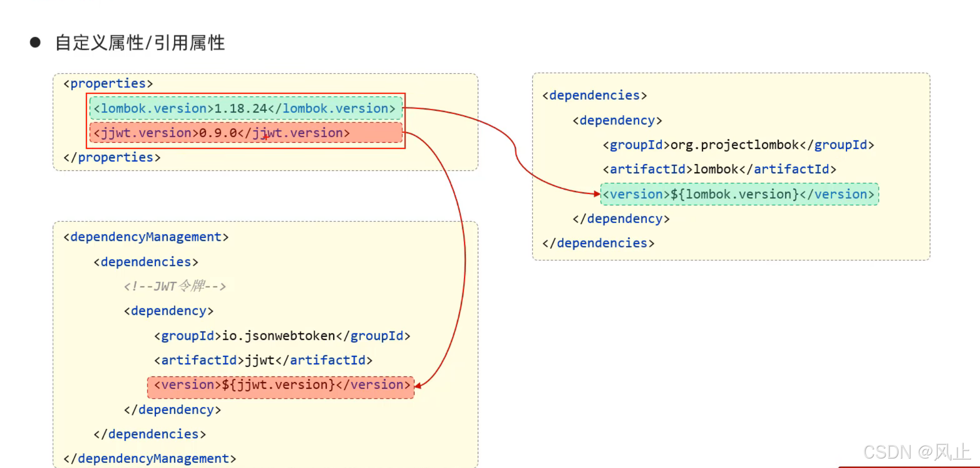This screenshot has width=980, height=468.
Task: Click </dependency> closing tag below ${jjwt.version} line
Action: 172,410
